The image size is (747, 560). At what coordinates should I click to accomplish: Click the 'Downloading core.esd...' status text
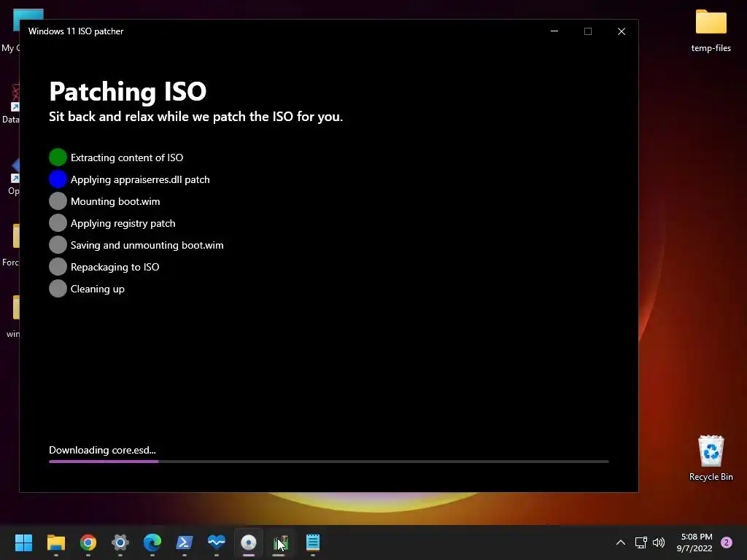pyautogui.click(x=102, y=450)
